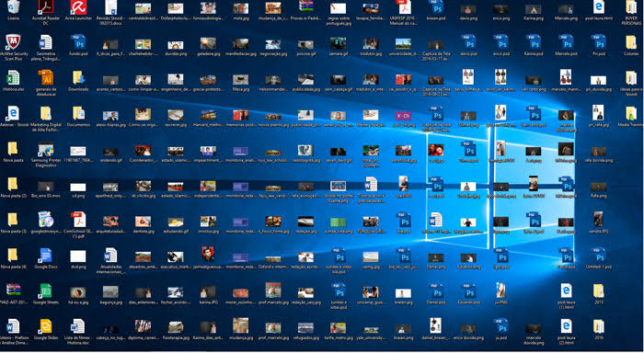644x353 pixels.
Task: Select the Nova pasta (3) folder
Action: tap(13, 220)
